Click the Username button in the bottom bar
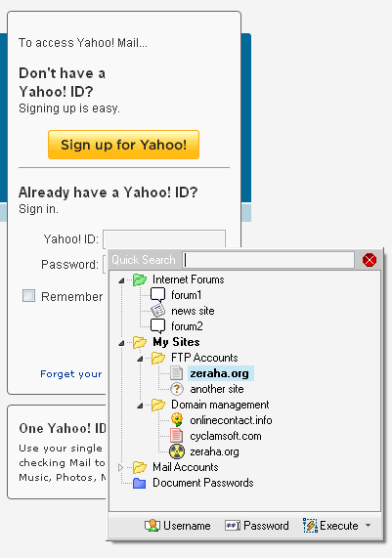The height and width of the screenshot is (558, 392). (178, 526)
